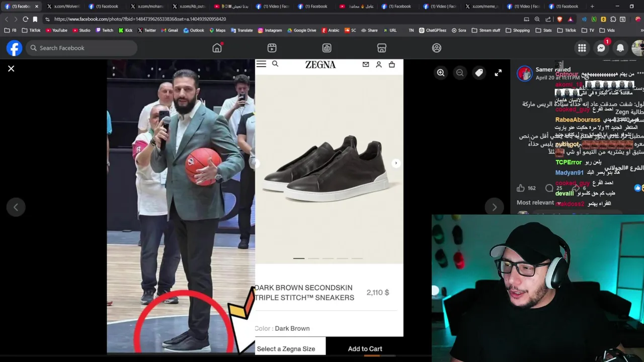Image resolution: width=644 pixels, height=362 pixels.
Task: Open the Facebook menu grid icon
Action: click(x=582, y=48)
